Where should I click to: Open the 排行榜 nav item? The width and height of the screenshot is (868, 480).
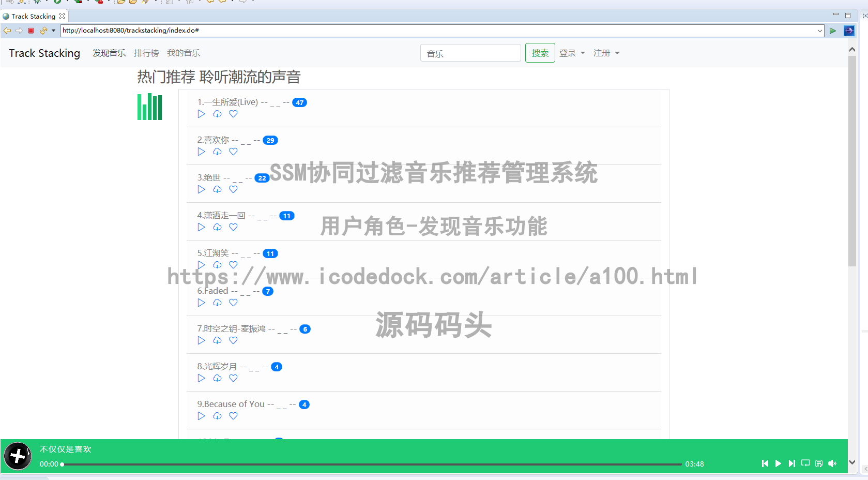point(146,53)
